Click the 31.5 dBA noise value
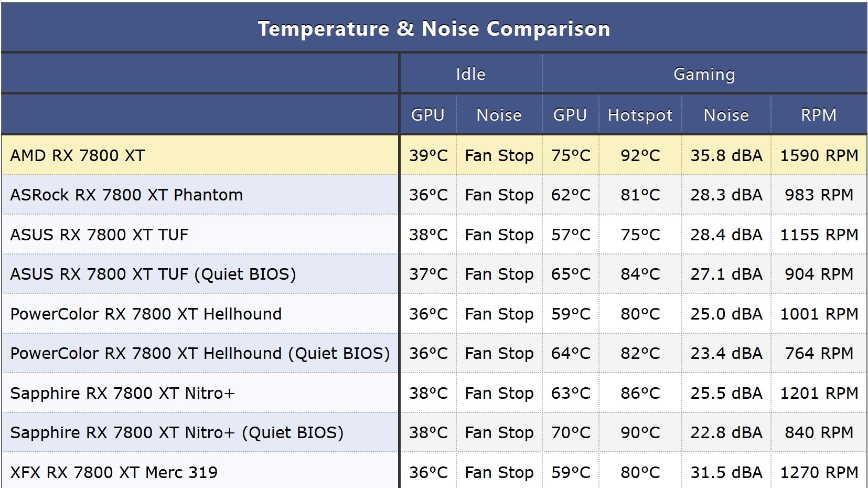Image resolution: width=868 pixels, height=488 pixels. [x=726, y=472]
